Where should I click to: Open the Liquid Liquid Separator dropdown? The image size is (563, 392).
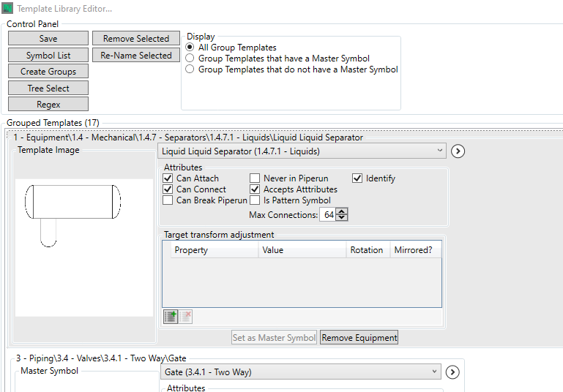tap(302, 151)
